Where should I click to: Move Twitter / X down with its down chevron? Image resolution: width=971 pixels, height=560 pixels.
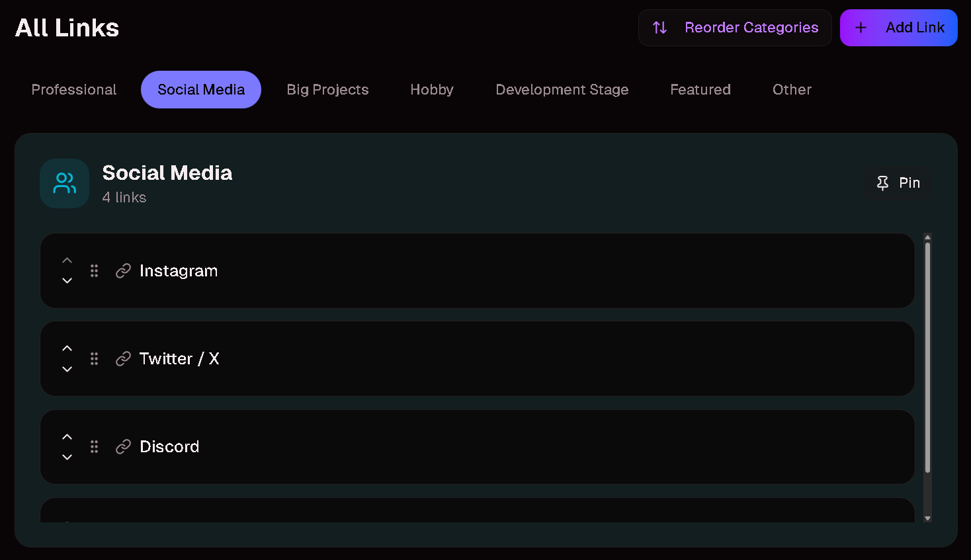(67, 369)
